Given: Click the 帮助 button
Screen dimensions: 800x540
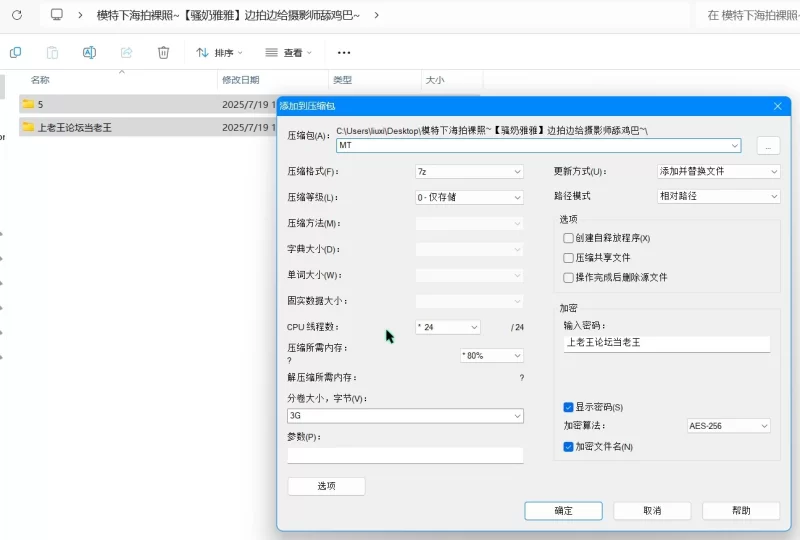Looking at the screenshot, I should (x=741, y=510).
